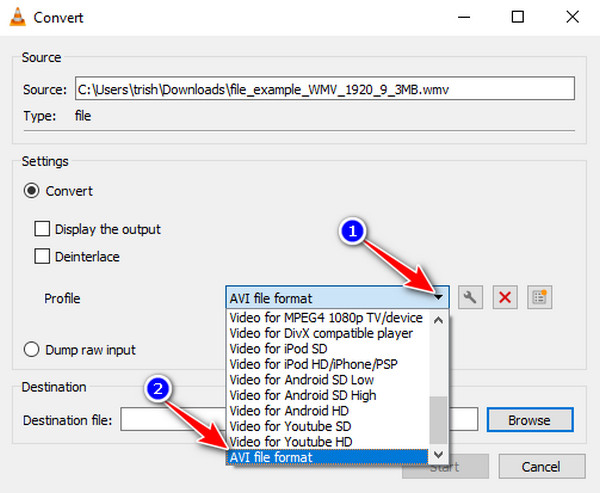
Task: Select Video for Android SD Low
Action: tap(328, 380)
